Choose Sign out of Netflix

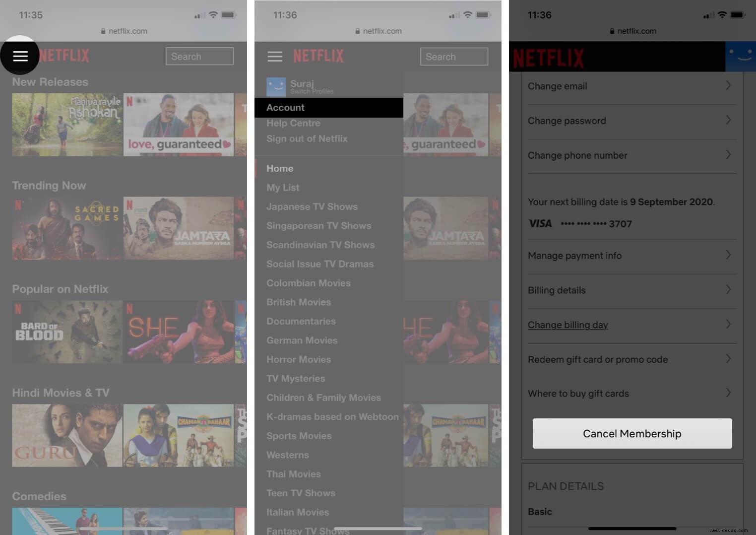307,138
